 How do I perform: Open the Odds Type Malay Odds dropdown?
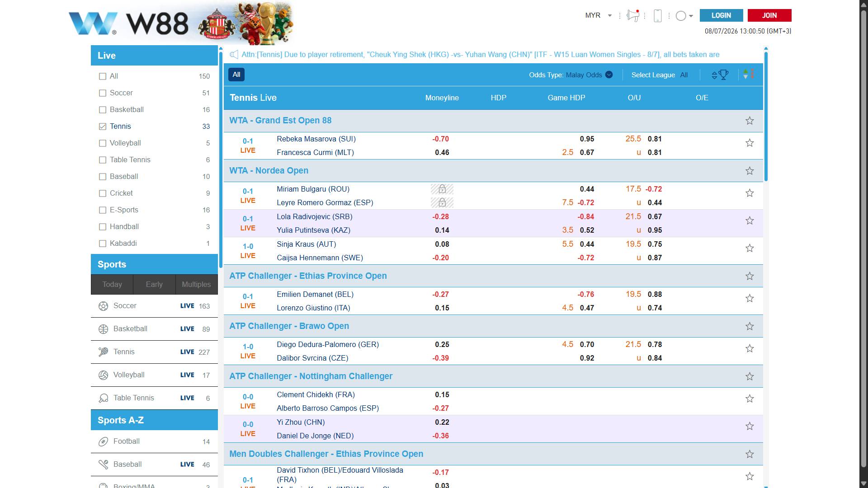[x=589, y=75]
